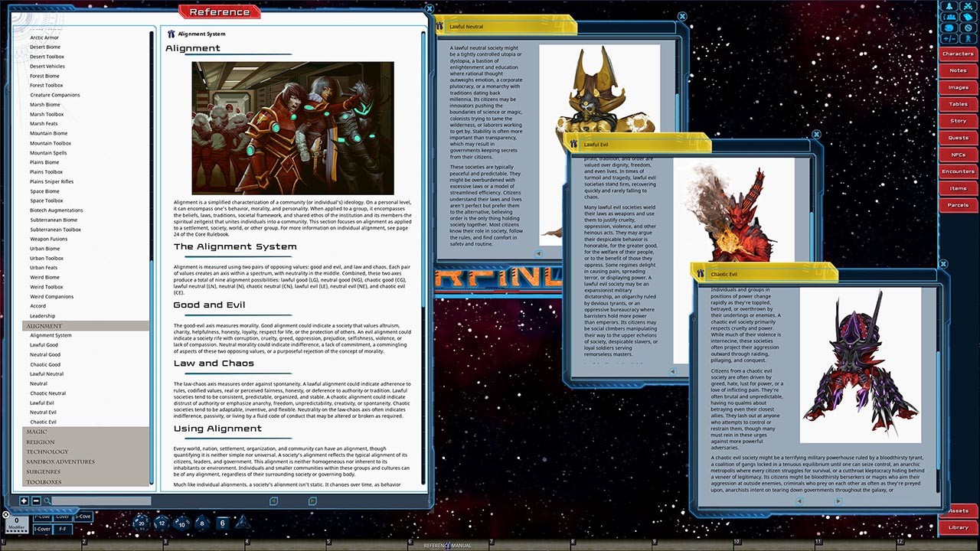Open the Quests sidebar tab
The width and height of the screenshot is (980, 551).
point(958,138)
